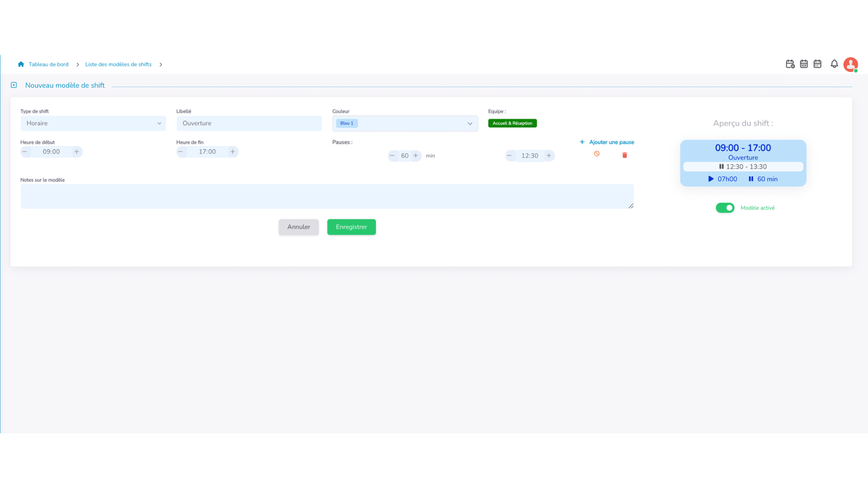The width and height of the screenshot is (868, 488).
Task: Click the 17:00 end time field
Action: pyautogui.click(x=207, y=152)
